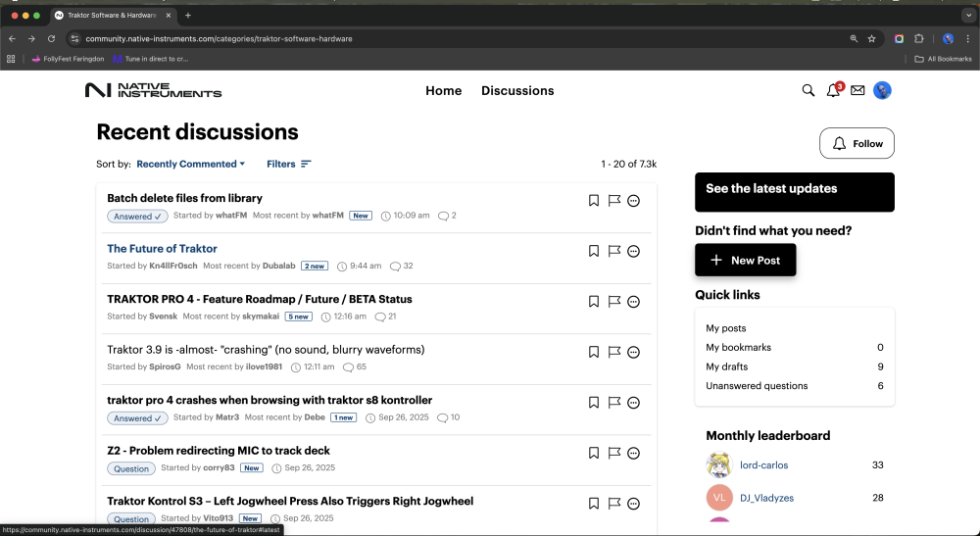Click the browser address bar URL
The height and width of the screenshot is (536, 980).
point(219,39)
